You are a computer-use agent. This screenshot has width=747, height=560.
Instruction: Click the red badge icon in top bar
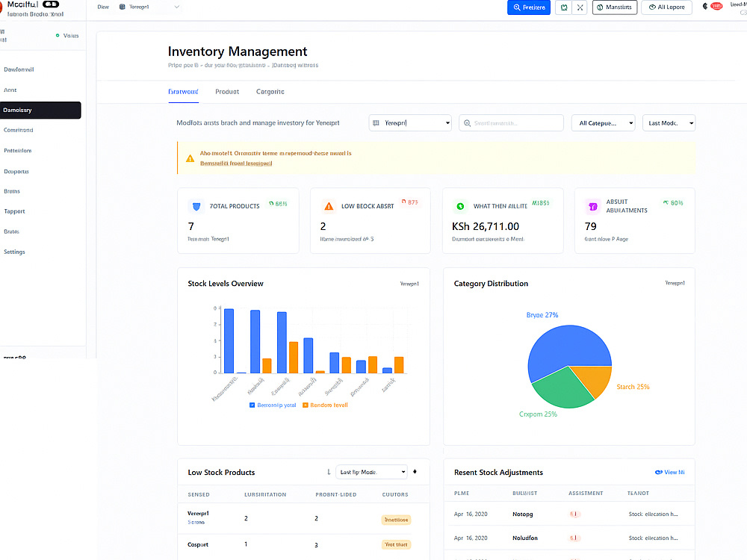[x=716, y=6]
